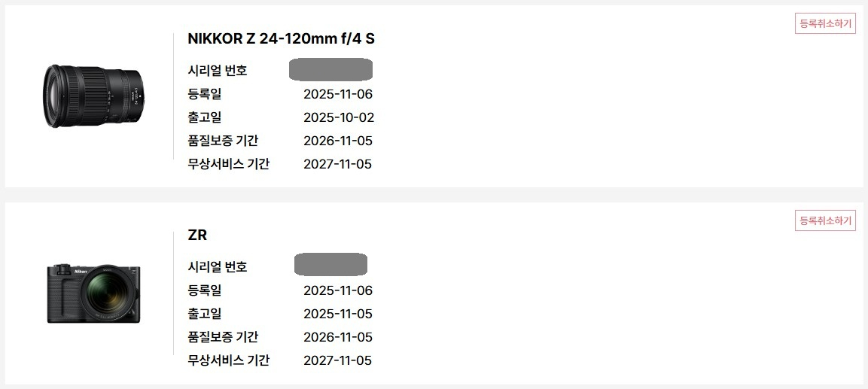Click the lens 등록일 date 2025-11-06
This screenshot has width=868, height=389.
[x=338, y=94]
